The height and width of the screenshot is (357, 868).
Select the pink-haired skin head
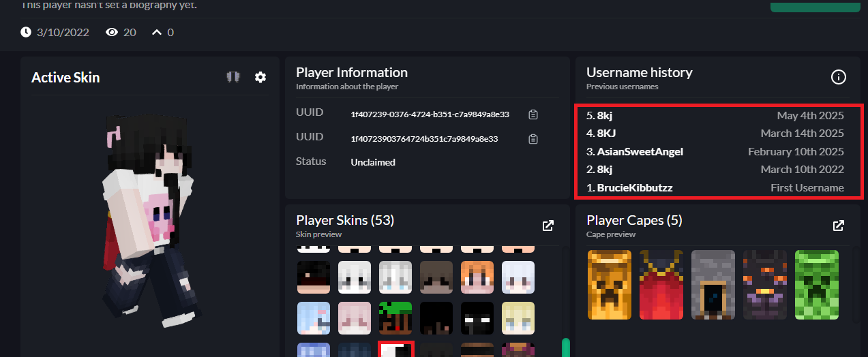[355, 318]
